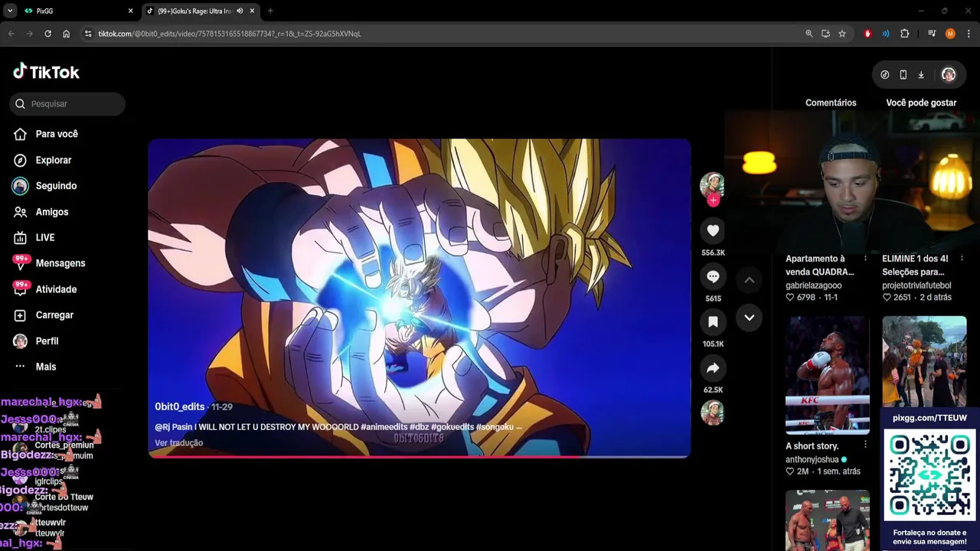Open the Chrome three-dot menu
This screenshot has width=980, height=551.
[969, 34]
